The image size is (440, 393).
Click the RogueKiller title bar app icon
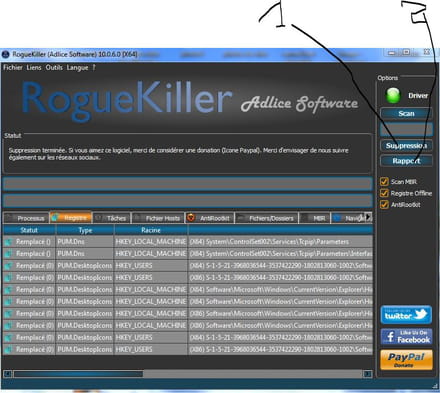[6, 54]
